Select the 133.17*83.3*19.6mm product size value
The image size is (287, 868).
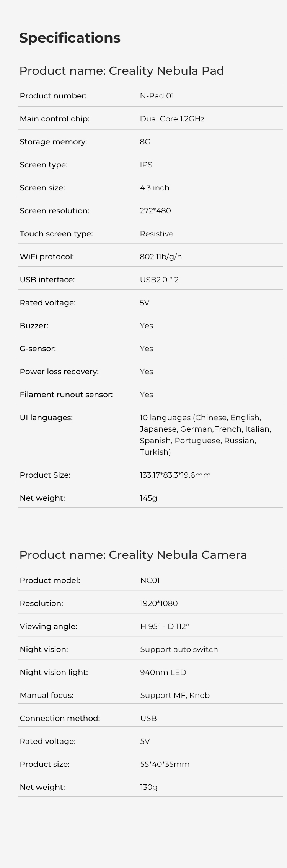[175, 475]
